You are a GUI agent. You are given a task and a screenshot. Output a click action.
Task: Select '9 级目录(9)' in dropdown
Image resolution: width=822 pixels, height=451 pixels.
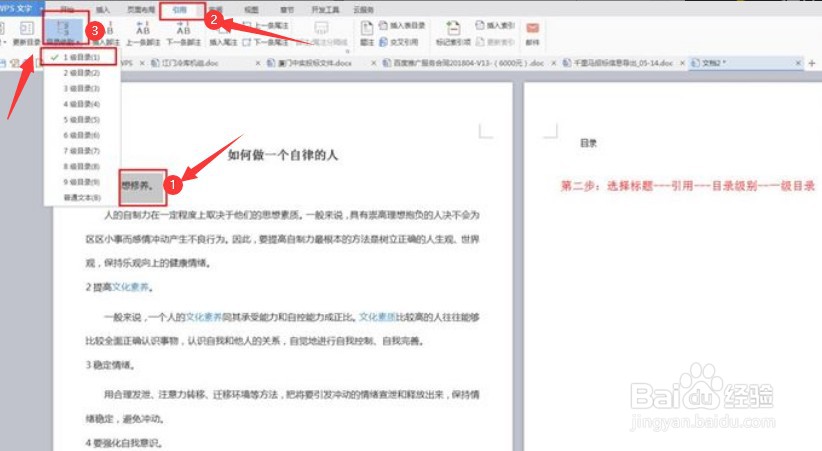pos(82,182)
